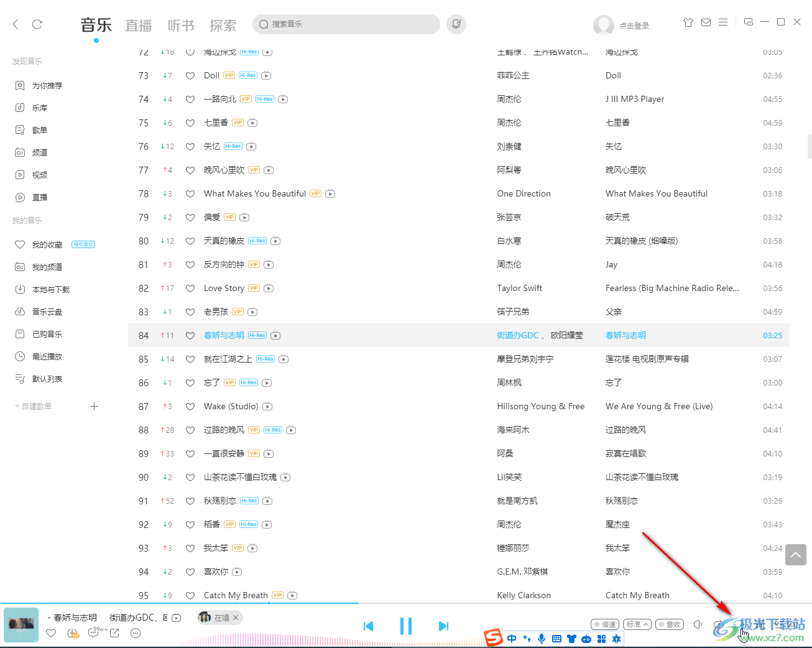Image resolution: width=812 pixels, height=648 pixels.
Task: Favorite What Makes You Beautiful with heart
Action: pos(190,194)
